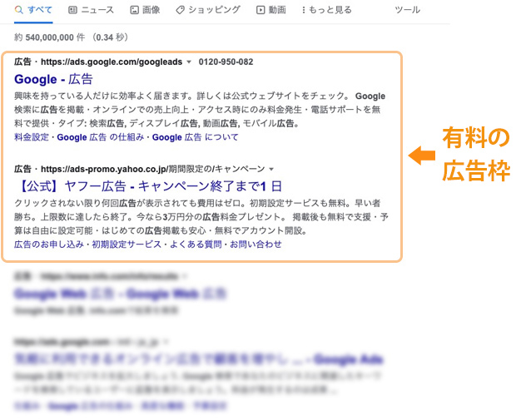Screen dimensions: 516x420
Task: Switch to the ニュース tab
Action: click(91, 10)
